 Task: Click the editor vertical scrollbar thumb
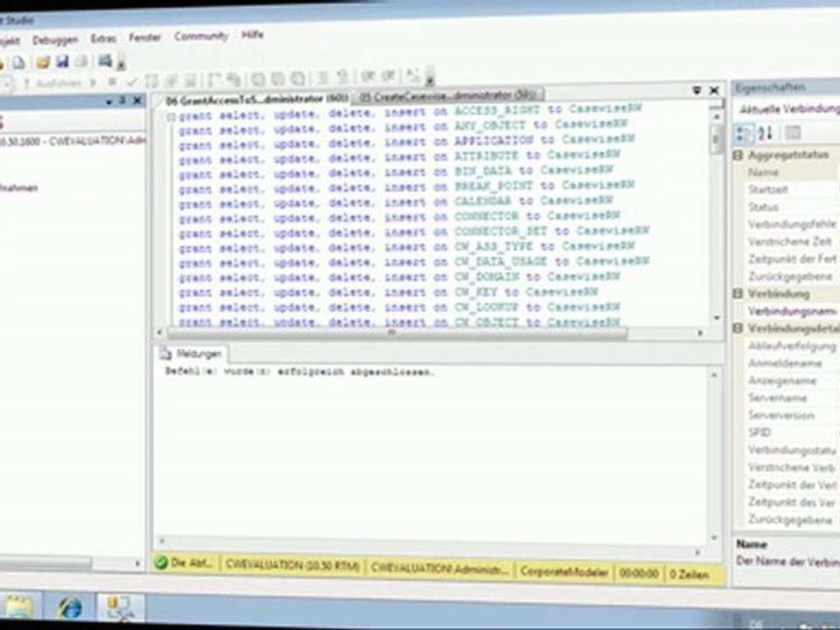click(717, 139)
